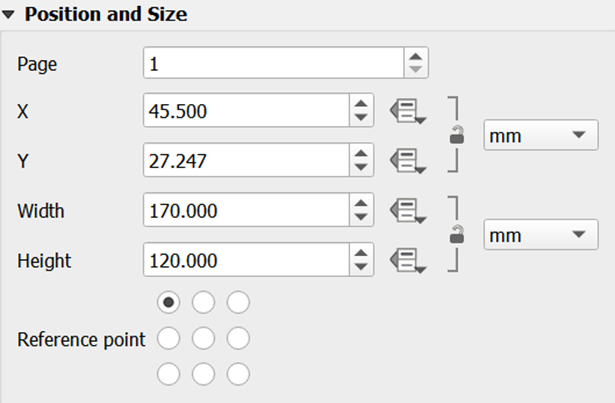The image size is (615, 403).
Task: Click the Width input field
Action: coord(245,211)
